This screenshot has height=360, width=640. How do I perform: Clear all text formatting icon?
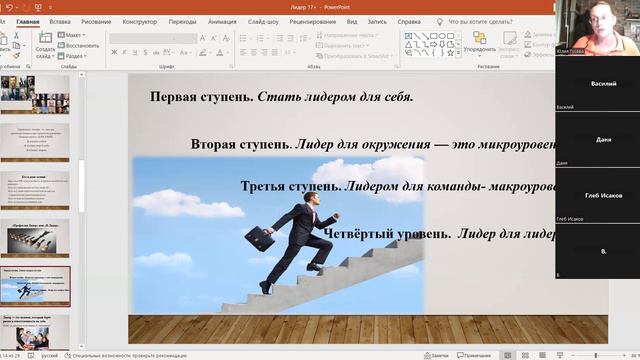(226, 38)
